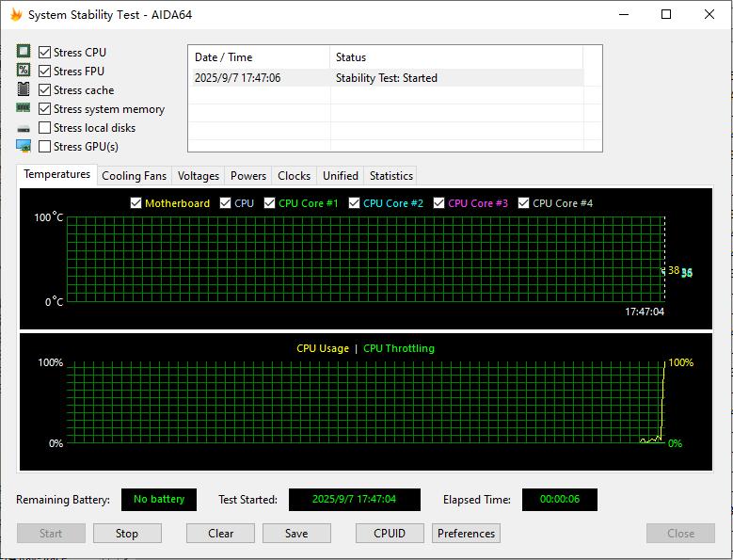
Task: Click the Save button
Action: pyautogui.click(x=296, y=534)
